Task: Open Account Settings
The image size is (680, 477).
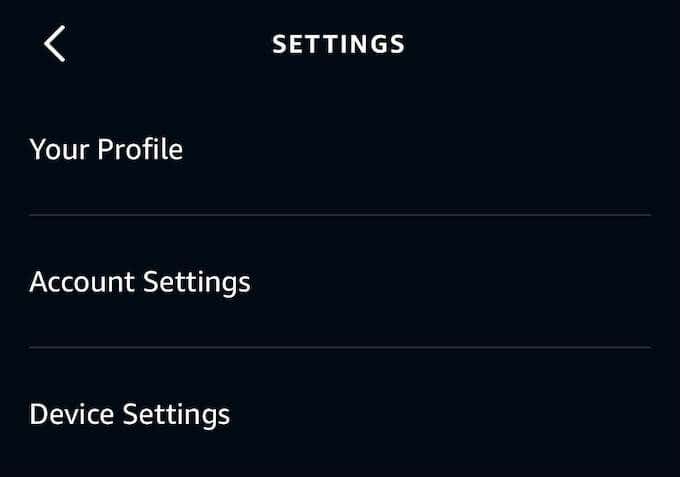Action: (x=140, y=282)
